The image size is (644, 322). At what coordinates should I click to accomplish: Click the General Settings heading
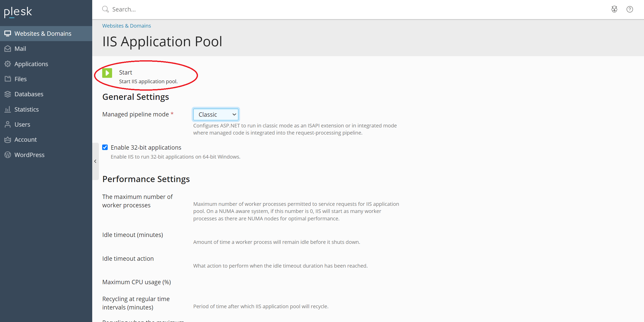[x=136, y=97]
